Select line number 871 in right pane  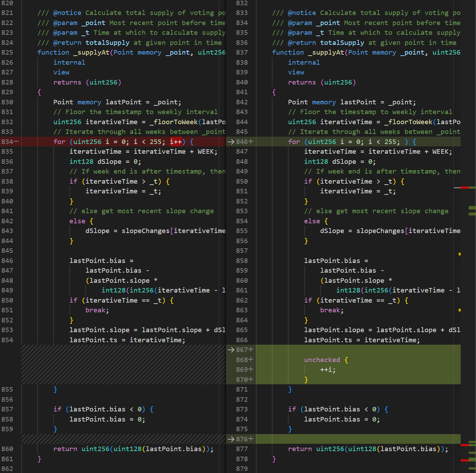242,389
